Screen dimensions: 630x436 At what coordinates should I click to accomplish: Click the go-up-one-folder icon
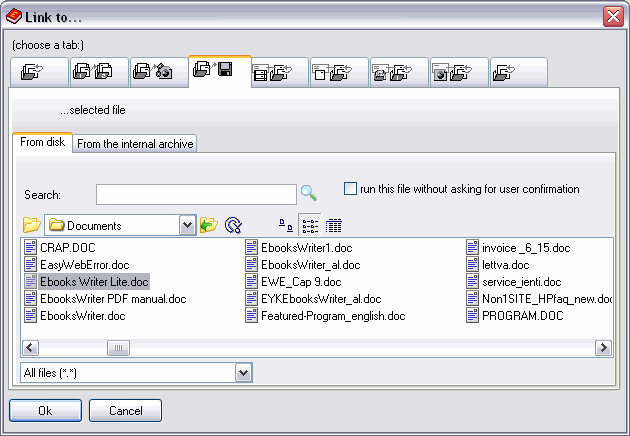coord(209,225)
